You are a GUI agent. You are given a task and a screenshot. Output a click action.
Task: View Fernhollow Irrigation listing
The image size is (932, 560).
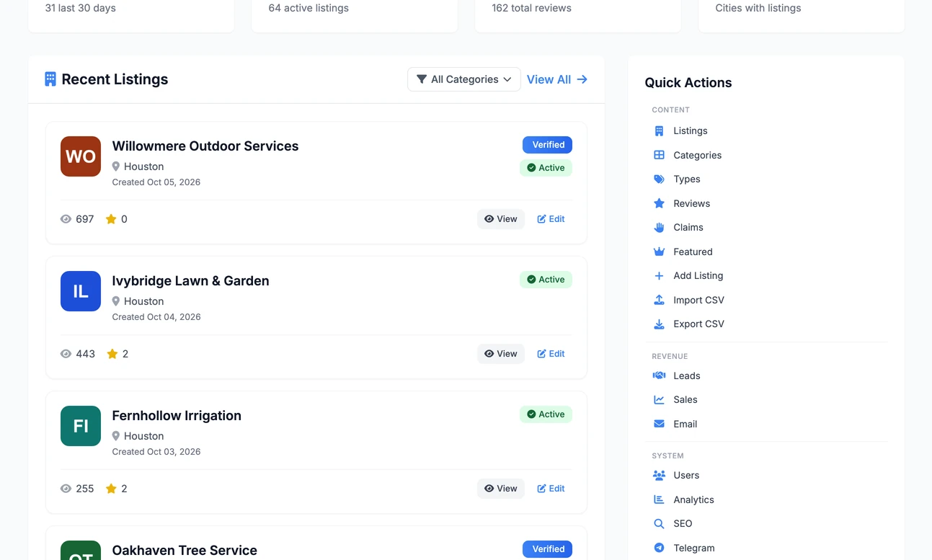[x=501, y=489]
